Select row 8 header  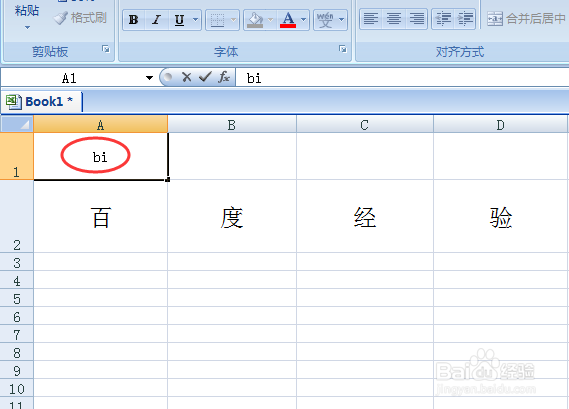(x=17, y=352)
